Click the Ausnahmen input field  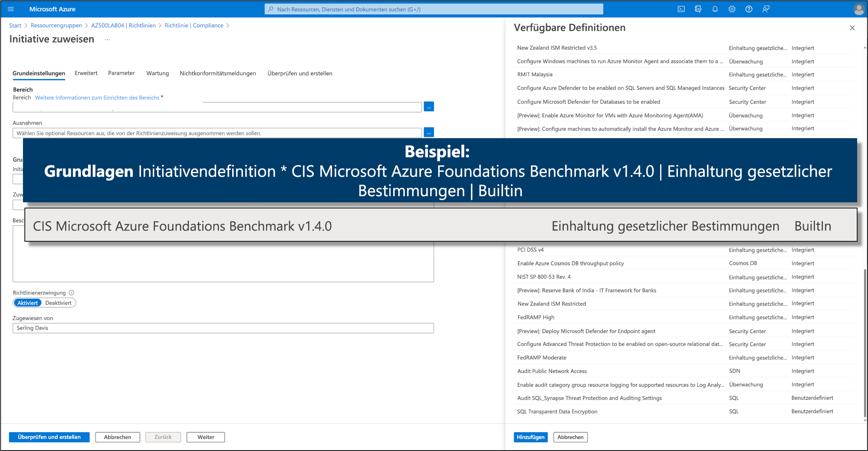(217, 133)
